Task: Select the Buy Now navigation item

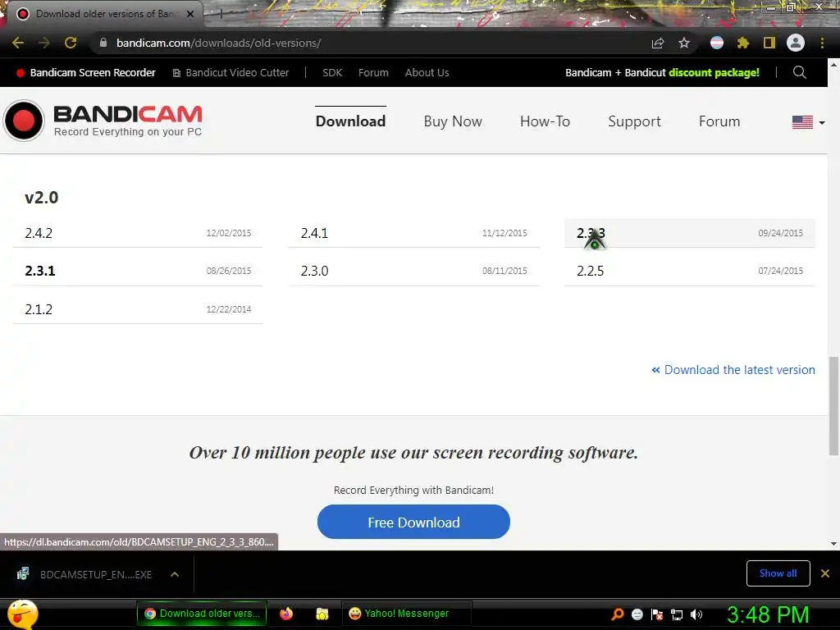Action: (453, 121)
